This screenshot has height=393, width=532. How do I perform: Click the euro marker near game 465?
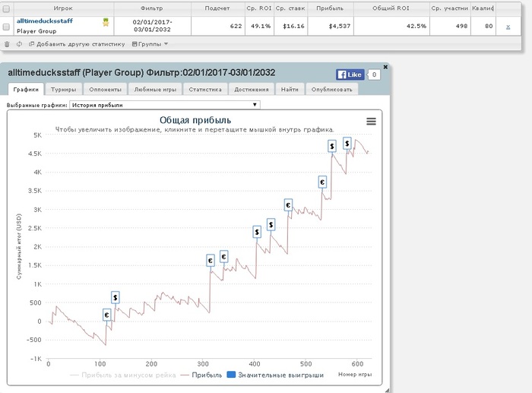288,205
